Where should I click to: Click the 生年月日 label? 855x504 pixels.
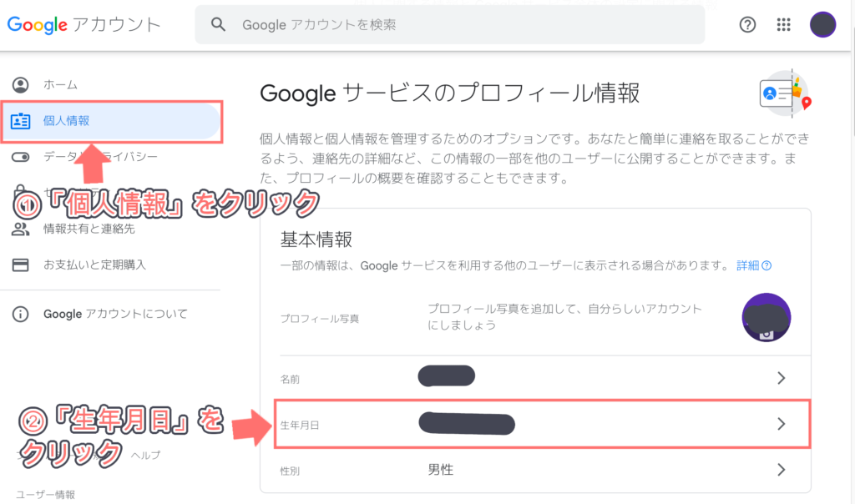pyautogui.click(x=300, y=425)
